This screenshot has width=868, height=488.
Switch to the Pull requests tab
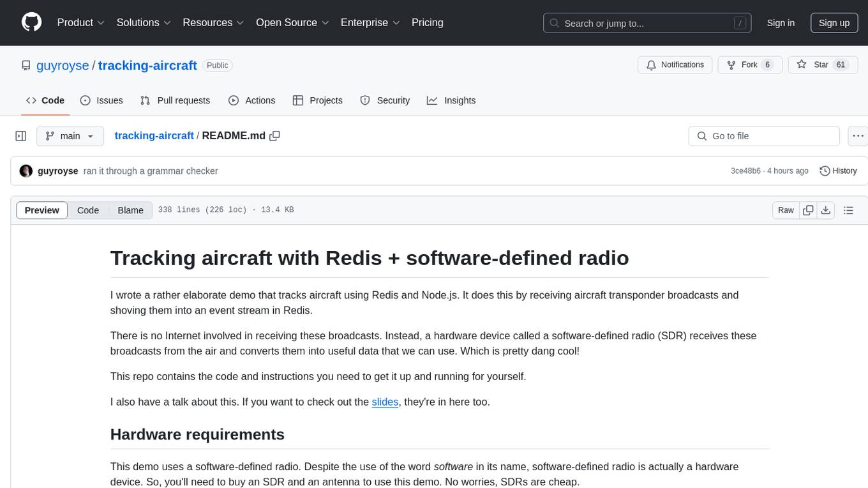pyautogui.click(x=175, y=100)
